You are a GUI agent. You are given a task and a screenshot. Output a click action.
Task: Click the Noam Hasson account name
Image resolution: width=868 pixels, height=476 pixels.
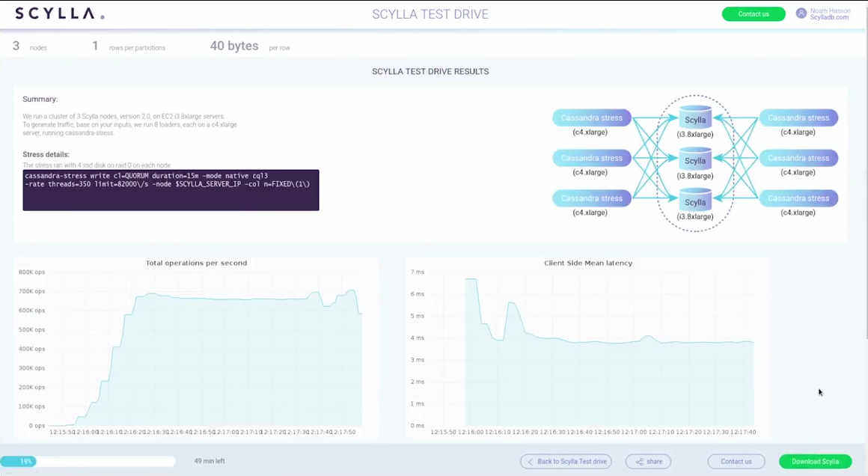point(830,10)
